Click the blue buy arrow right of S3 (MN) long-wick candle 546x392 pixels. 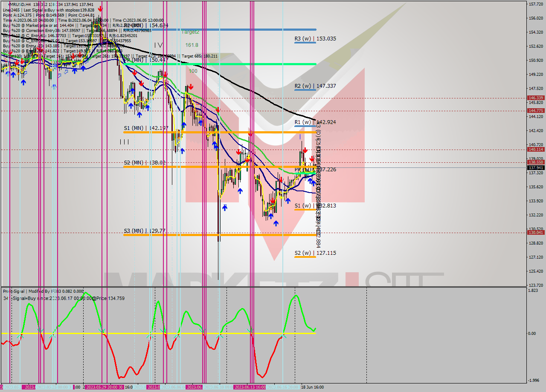(x=224, y=208)
